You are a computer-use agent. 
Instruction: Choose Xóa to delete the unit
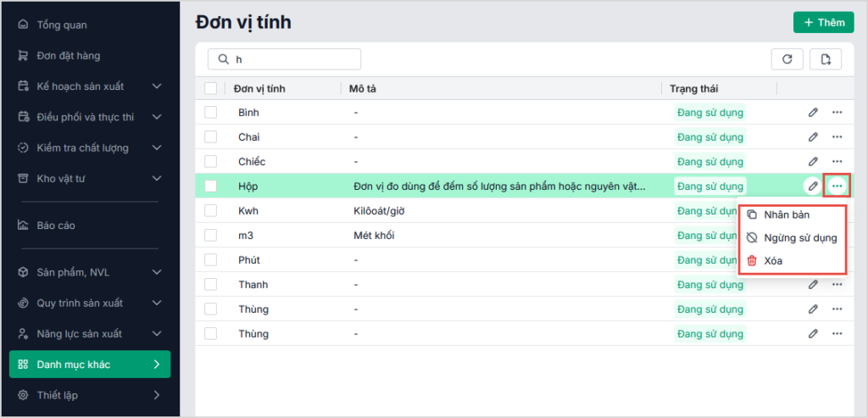coord(772,260)
